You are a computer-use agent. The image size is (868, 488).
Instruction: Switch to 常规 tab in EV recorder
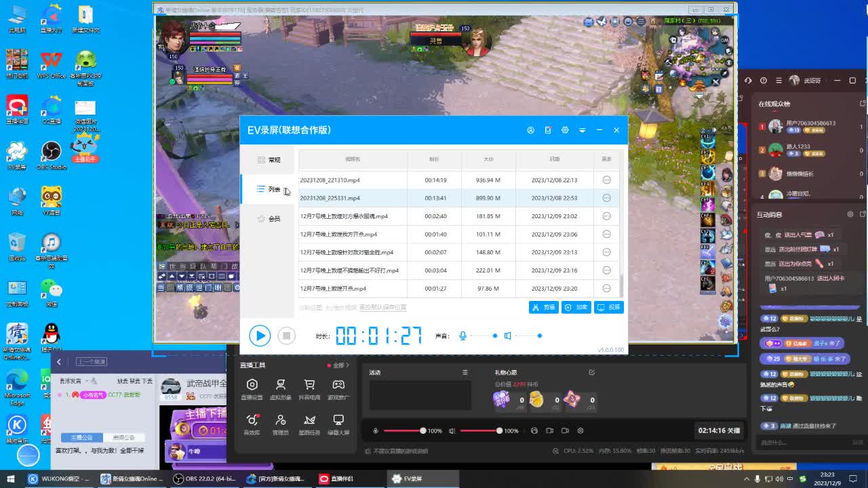269,160
